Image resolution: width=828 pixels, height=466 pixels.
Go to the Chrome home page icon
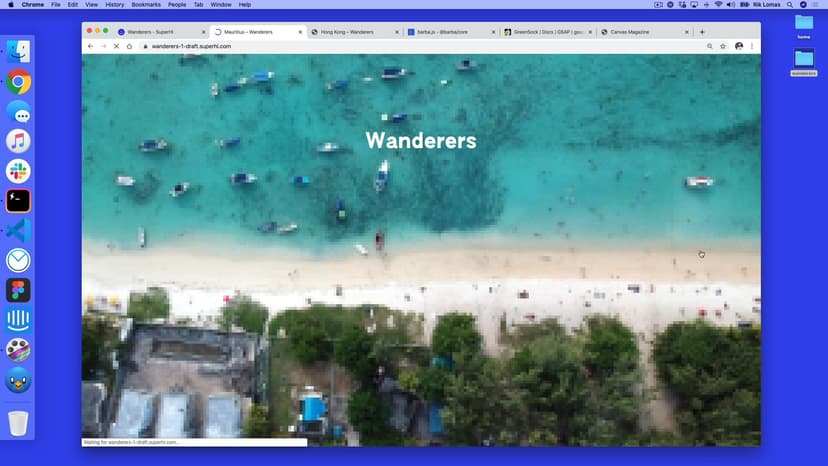coord(129,46)
